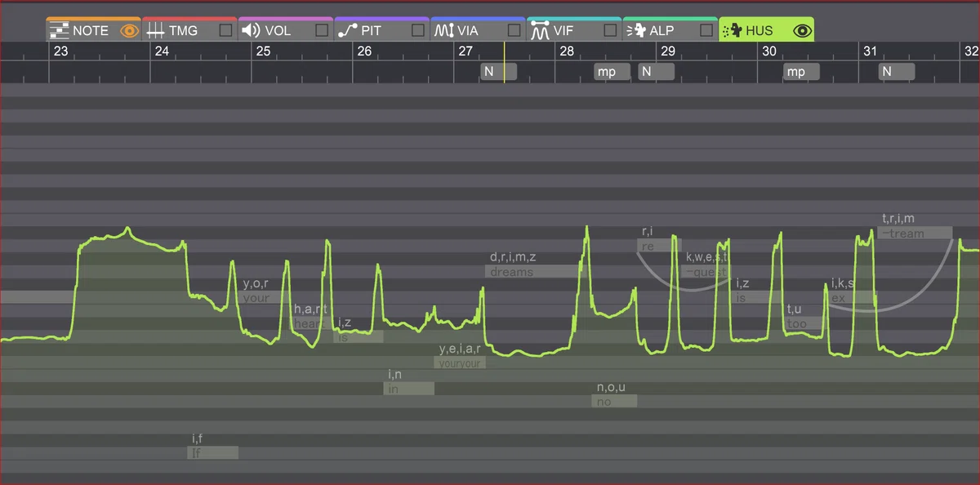The height and width of the screenshot is (485, 980).
Task: Click the NOTE tab piano-roll icon
Action: (x=59, y=31)
